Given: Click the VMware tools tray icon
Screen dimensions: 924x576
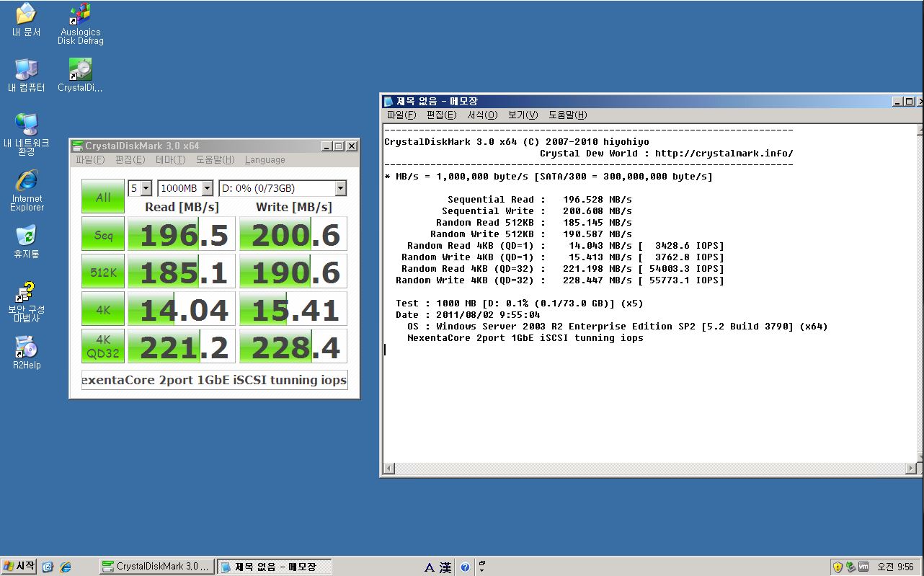Looking at the screenshot, I should (x=863, y=567).
